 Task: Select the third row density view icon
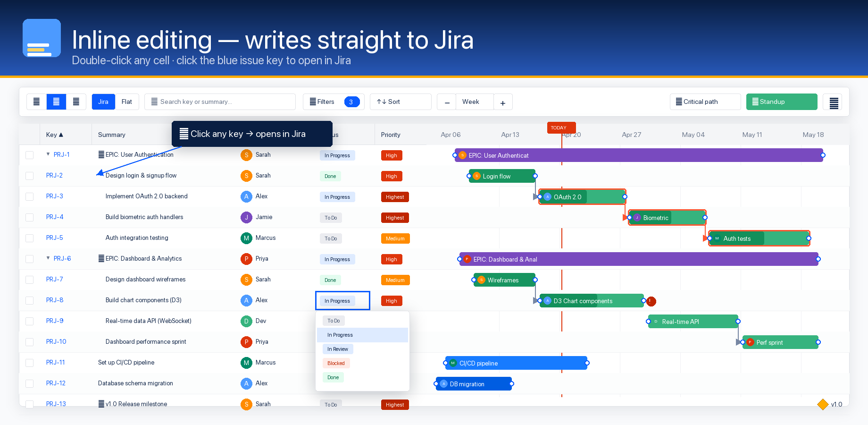pos(76,102)
